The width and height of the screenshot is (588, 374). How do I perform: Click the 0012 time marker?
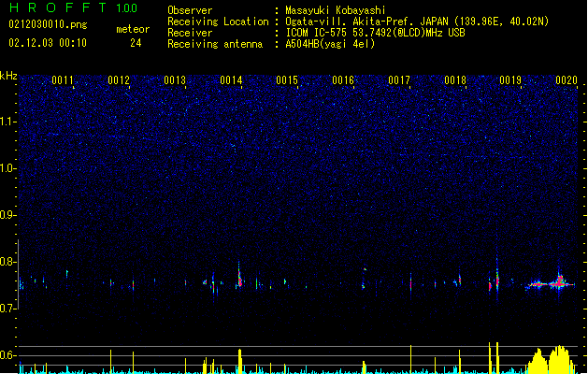click(x=119, y=80)
